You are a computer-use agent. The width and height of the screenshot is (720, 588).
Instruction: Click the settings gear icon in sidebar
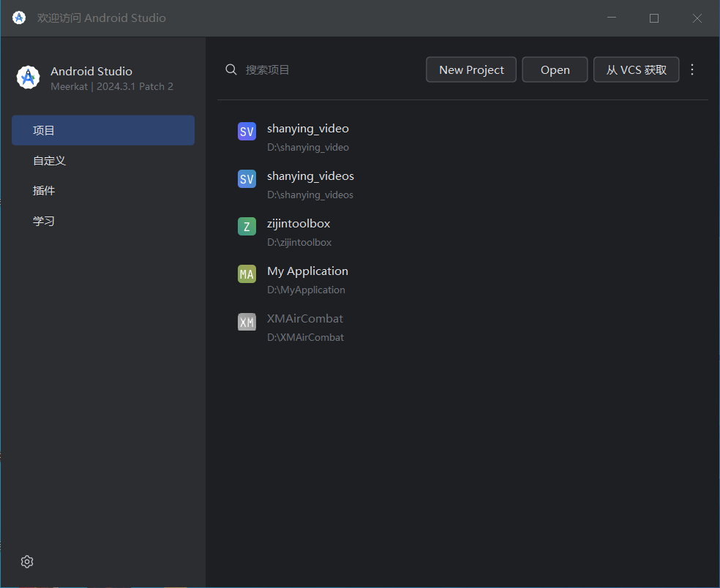tap(27, 562)
